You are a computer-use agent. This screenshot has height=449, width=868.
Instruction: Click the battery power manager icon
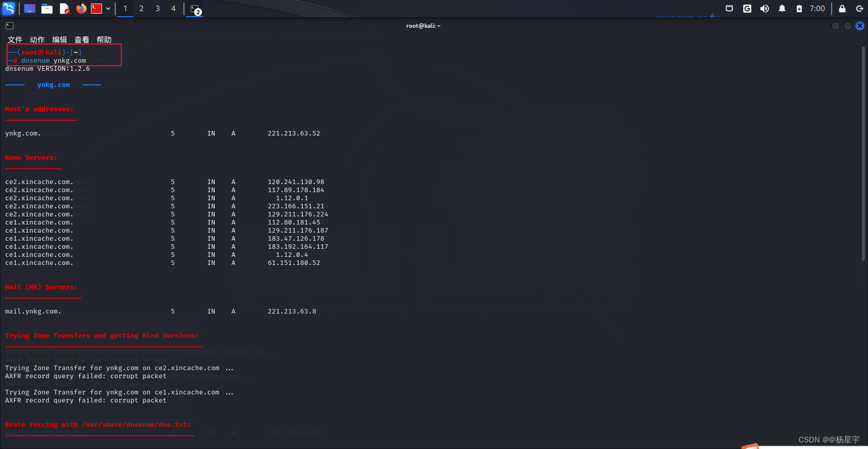pos(799,9)
